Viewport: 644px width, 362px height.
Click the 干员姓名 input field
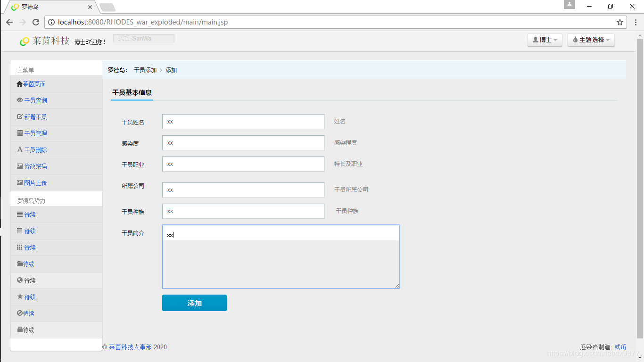pos(243,122)
